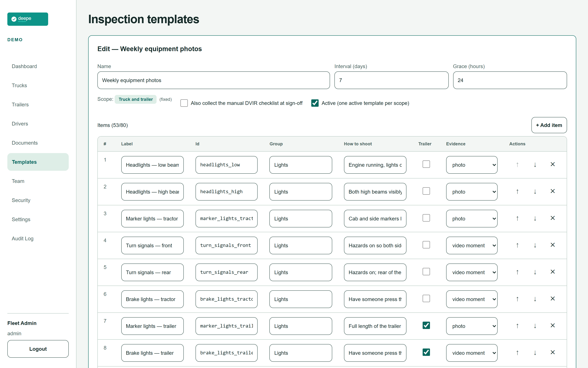This screenshot has width=588, height=368.
Task: Open the Audit Log
Action: pyautogui.click(x=38, y=238)
